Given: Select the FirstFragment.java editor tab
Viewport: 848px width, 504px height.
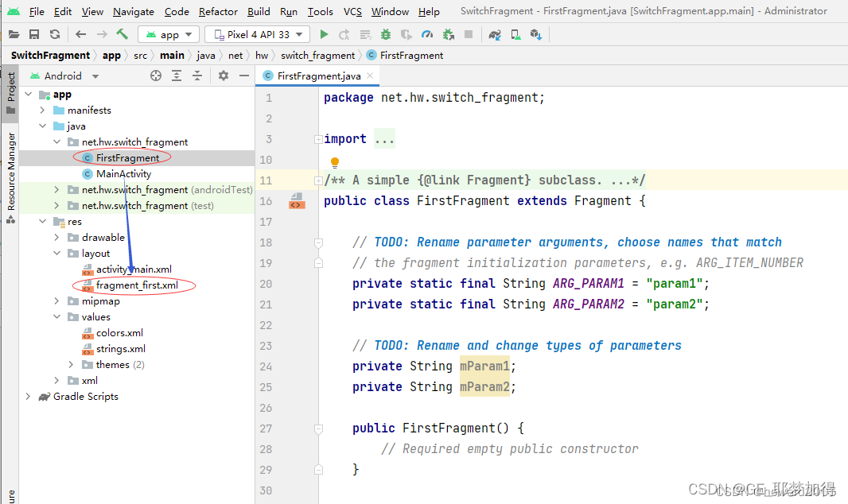Looking at the screenshot, I should point(318,76).
